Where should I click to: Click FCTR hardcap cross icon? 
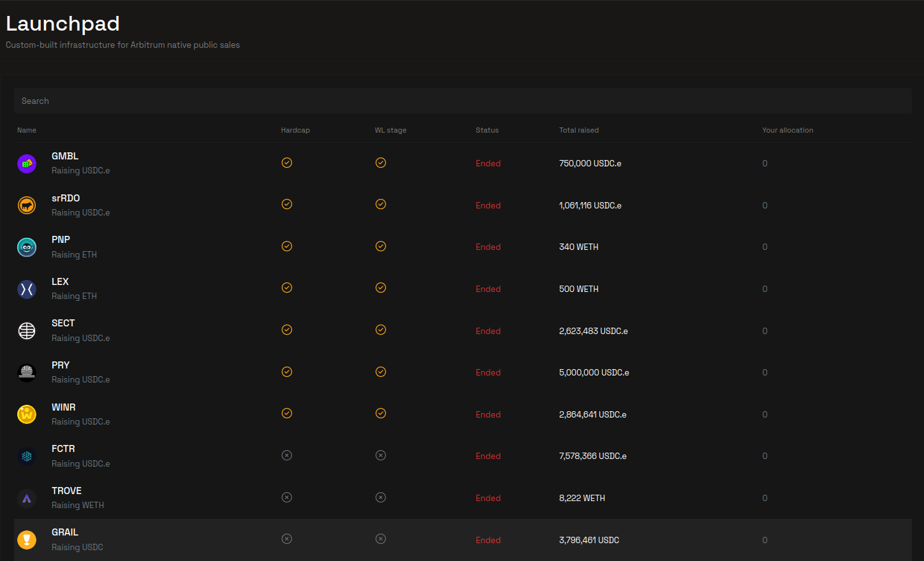coord(287,455)
